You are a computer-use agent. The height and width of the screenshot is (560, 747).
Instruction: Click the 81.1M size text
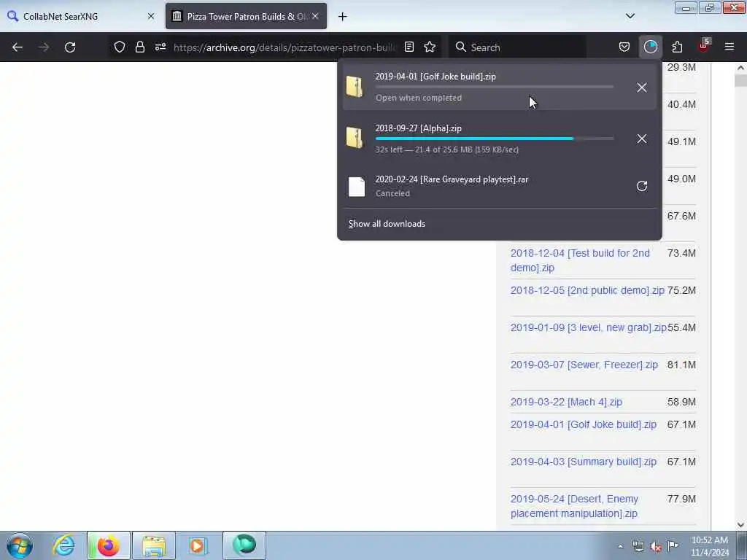pyautogui.click(x=682, y=365)
